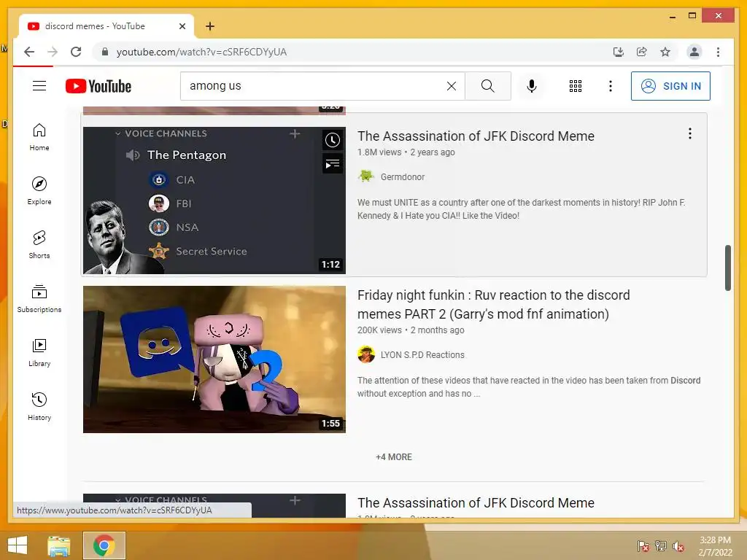Open Library in the sidebar

(x=39, y=352)
